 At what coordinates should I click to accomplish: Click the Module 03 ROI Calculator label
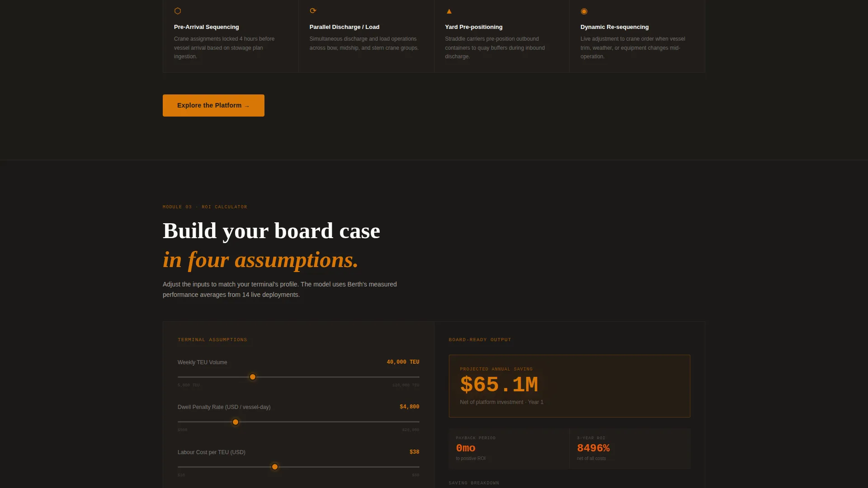tap(205, 207)
